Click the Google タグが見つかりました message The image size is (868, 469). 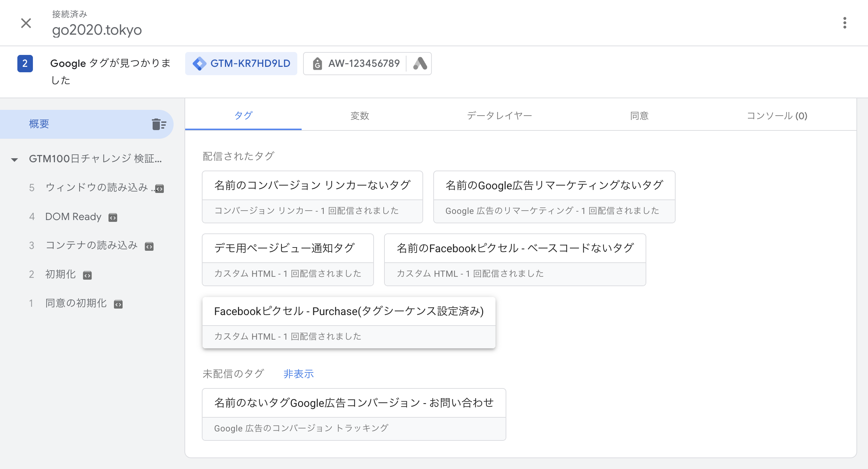tap(110, 72)
